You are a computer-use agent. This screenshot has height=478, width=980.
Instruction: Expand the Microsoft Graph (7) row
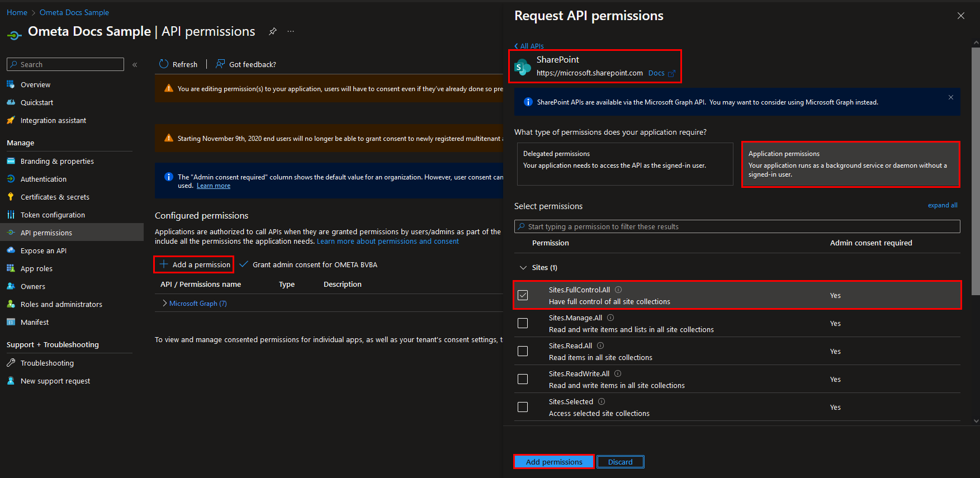[x=165, y=303]
